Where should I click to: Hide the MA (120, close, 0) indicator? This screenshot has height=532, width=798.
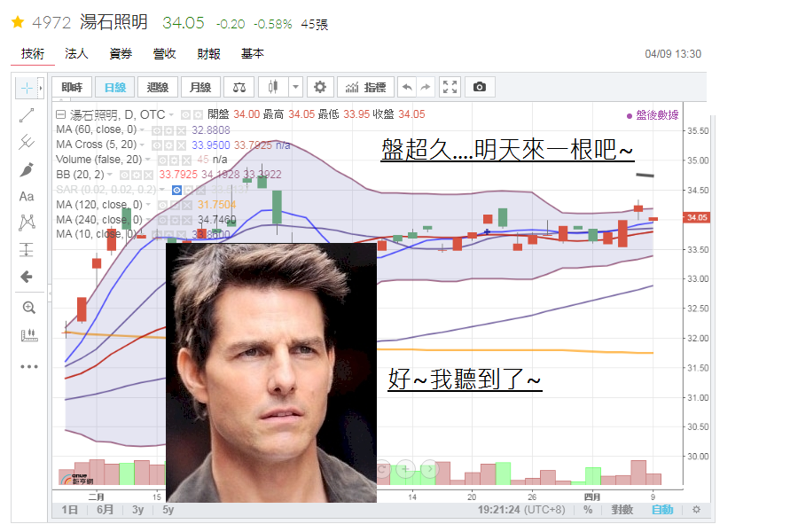tap(162, 205)
